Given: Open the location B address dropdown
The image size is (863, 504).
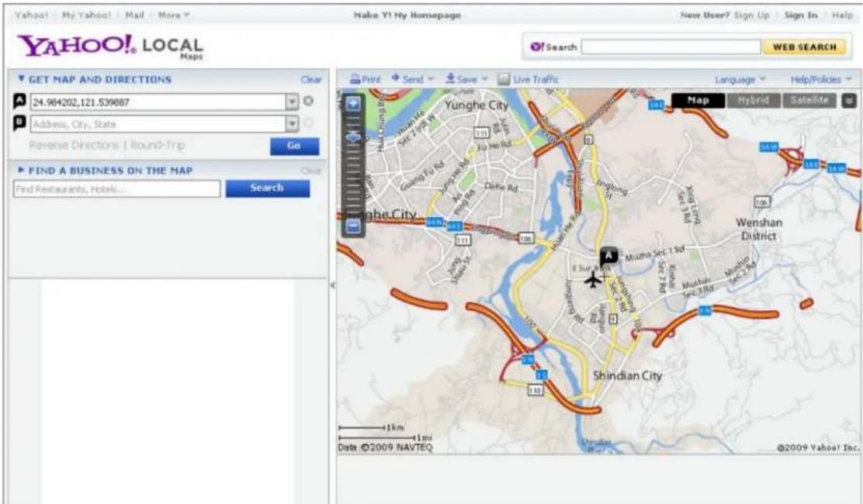Looking at the screenshot, I should click(292, 123).
